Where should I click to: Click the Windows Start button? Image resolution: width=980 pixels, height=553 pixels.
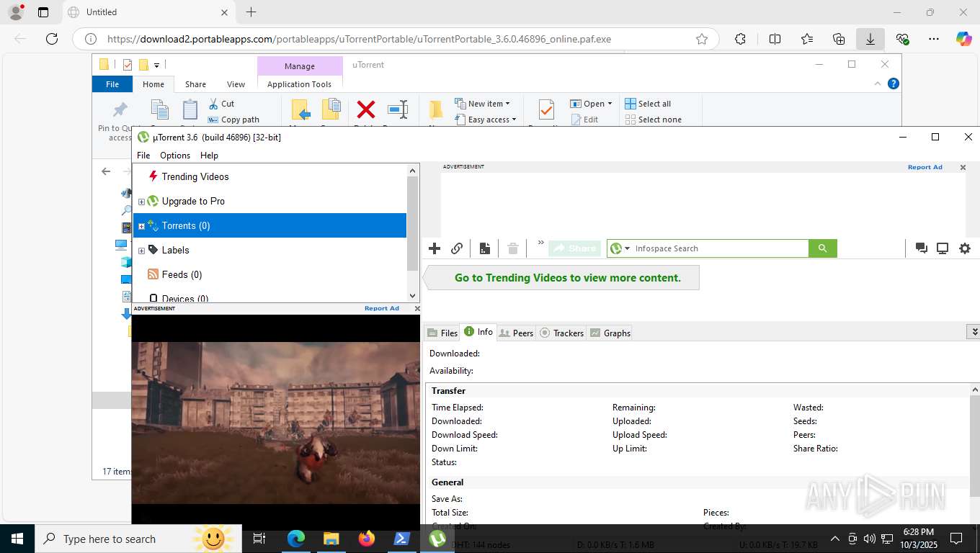click(x=17, y=539)
